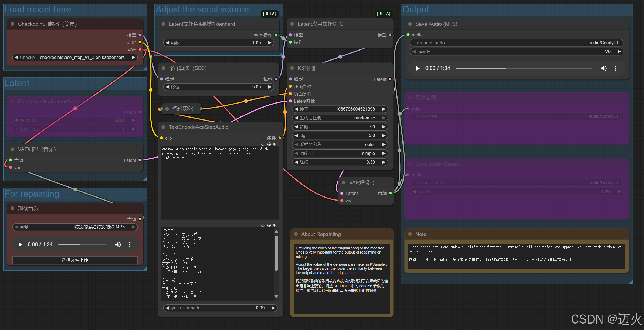Click the Checkpoint CLIP output socket
The image size is (644, 330).
pyautogui.click(x=140, y=42)
